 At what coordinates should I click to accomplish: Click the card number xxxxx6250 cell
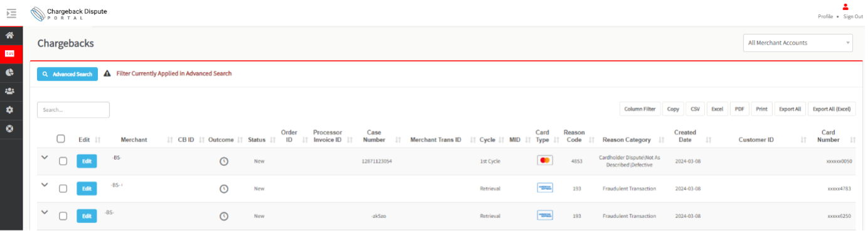coord(840,216)
